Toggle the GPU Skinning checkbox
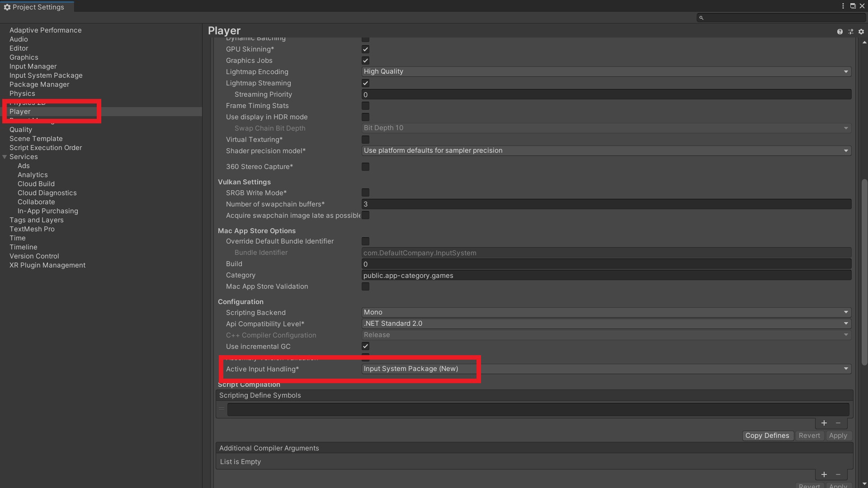This screenshot has width=868, height=488. pyautogui.click(x=365, y=49)
